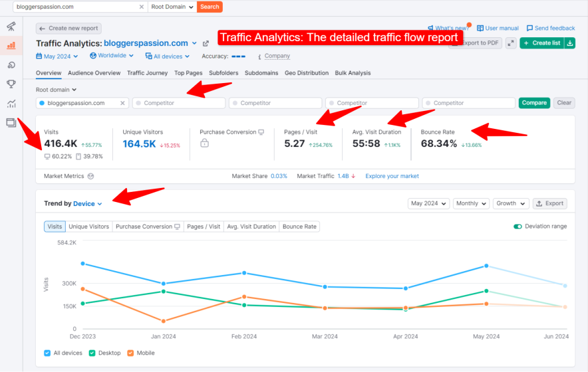Image resolution: width=588 pixels, height=372 pixels.
Task: Click the locked Purchase Conversion padlock icon
Action: coord(204,143)
